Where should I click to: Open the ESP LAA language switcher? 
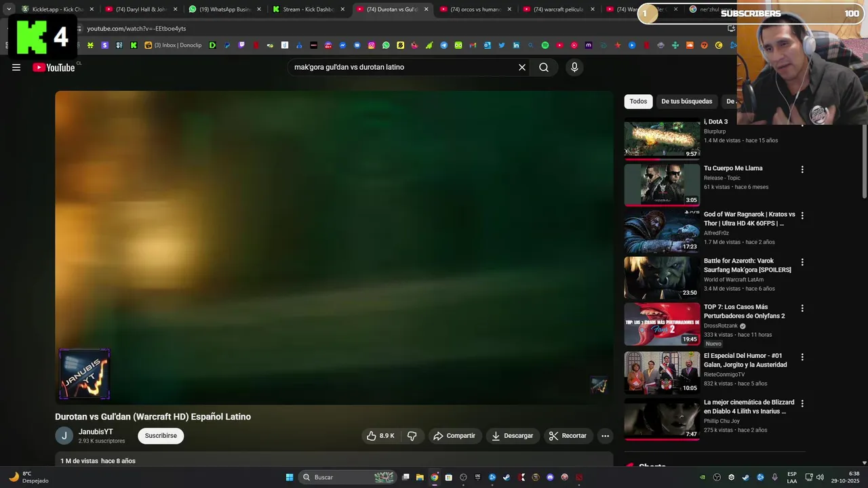tap(792, 477)
